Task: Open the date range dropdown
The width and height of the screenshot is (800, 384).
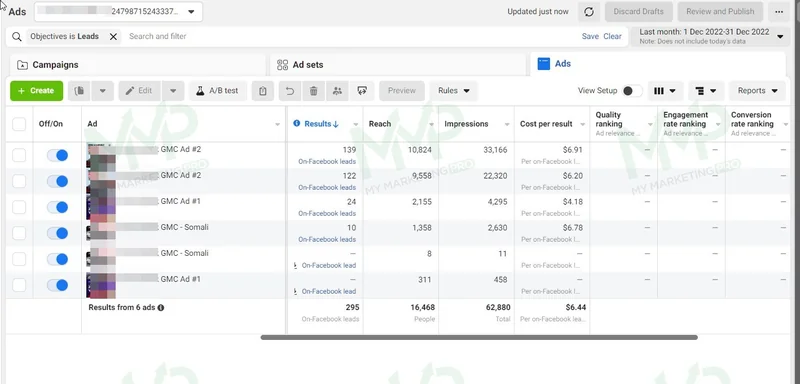Action: click(x=710, y=36)
